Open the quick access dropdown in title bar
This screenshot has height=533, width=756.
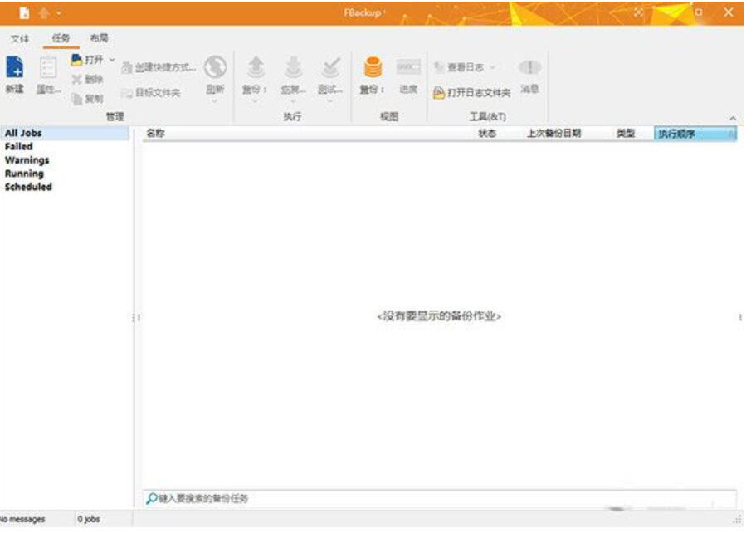point(58,13)
